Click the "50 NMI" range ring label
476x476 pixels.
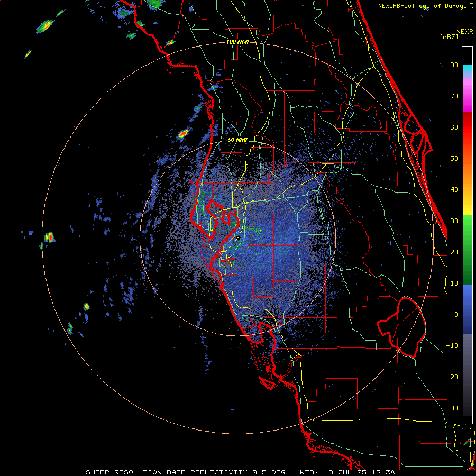coord(237,140)
